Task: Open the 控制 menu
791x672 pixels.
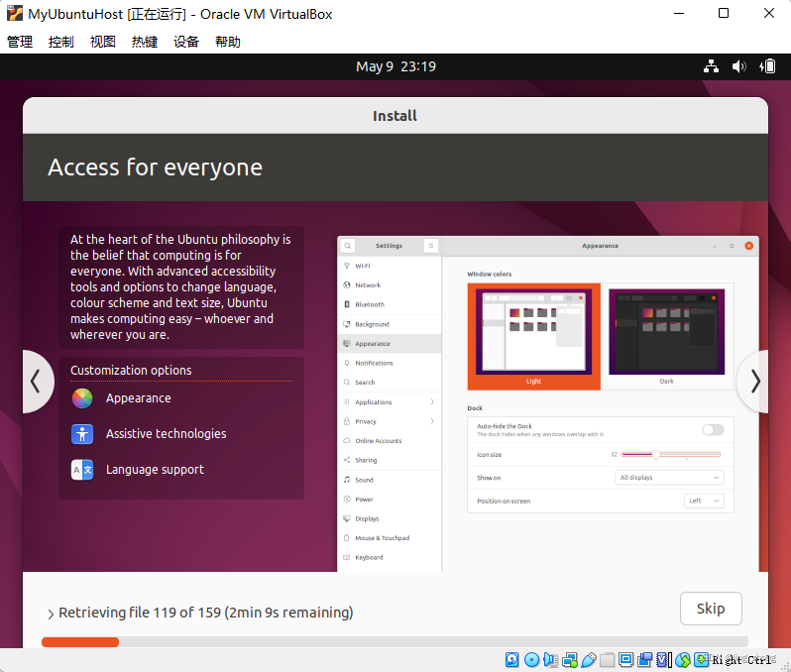Action: (61, 42)
